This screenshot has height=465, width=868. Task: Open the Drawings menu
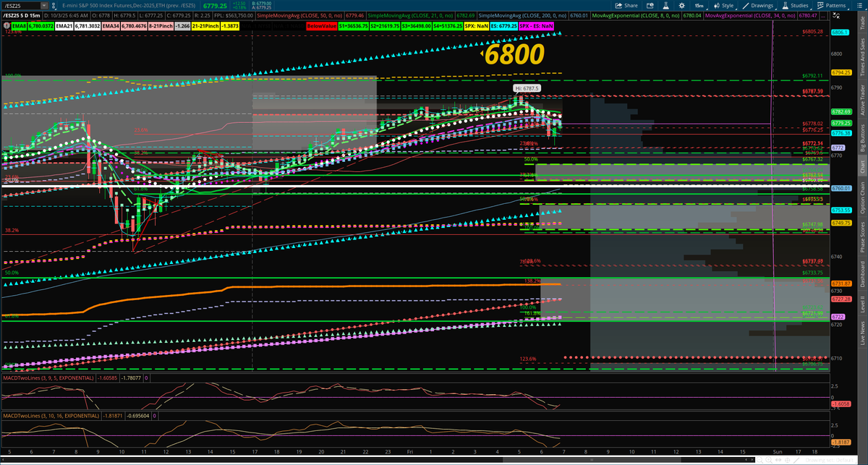[x=758, y=5]
